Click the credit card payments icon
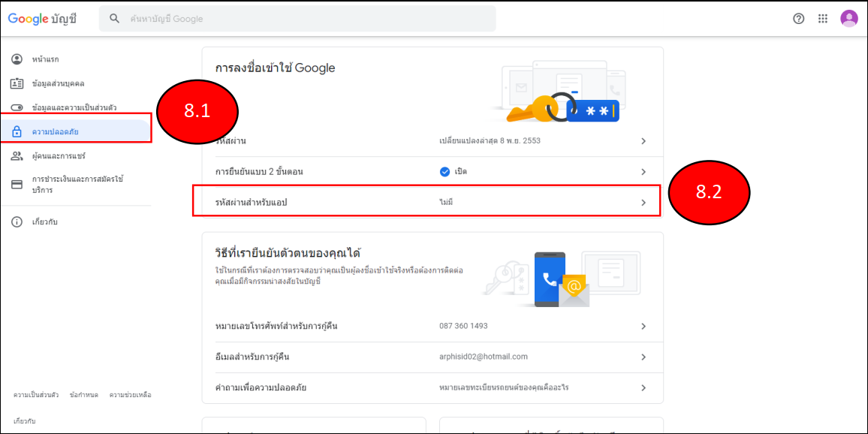 pos(17,185)
